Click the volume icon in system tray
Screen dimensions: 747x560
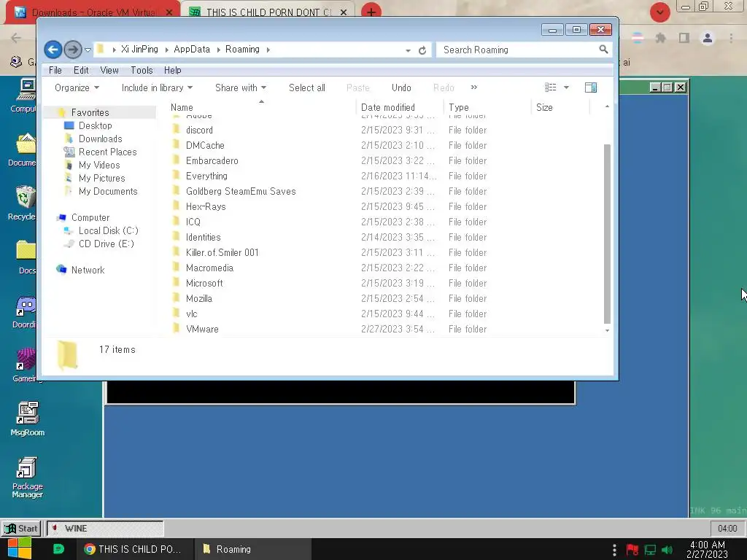667,550
